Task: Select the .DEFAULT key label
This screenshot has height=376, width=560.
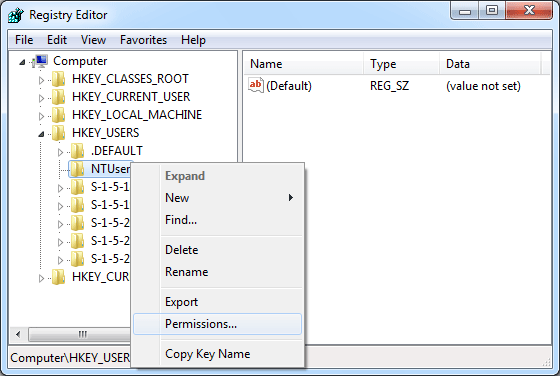Action: click(117, 151)
